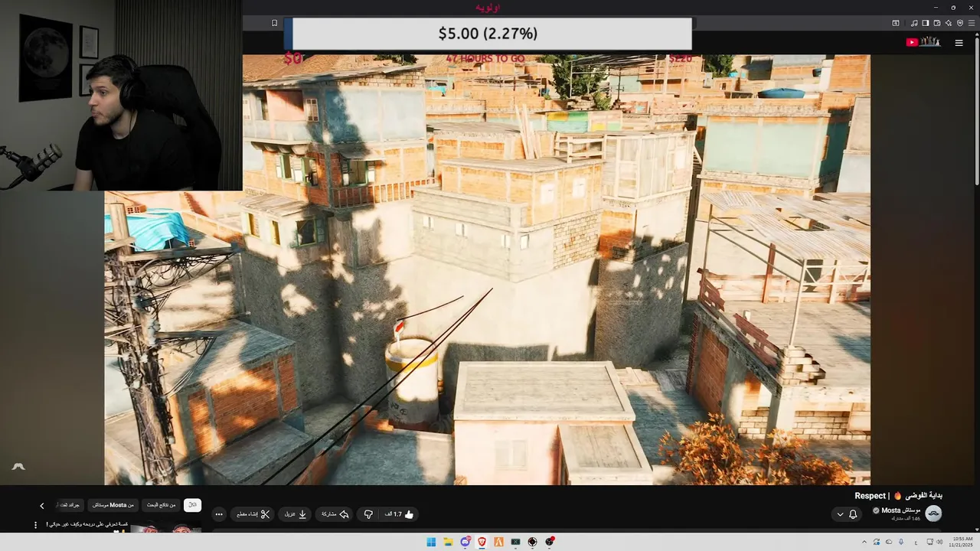
Task: Select the 'From Mosta' filter chip
Action: point(113,505)
